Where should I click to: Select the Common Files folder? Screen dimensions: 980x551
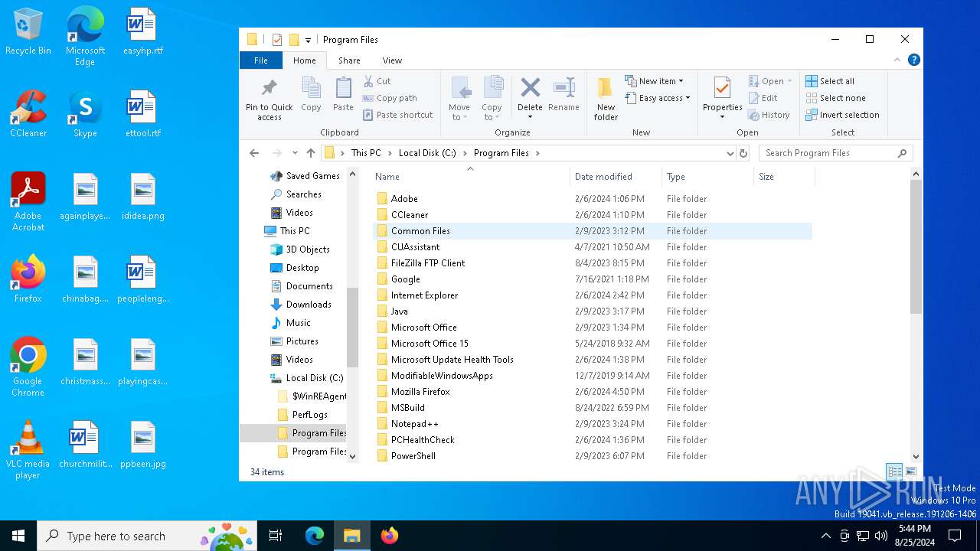(x=592, y=231)
